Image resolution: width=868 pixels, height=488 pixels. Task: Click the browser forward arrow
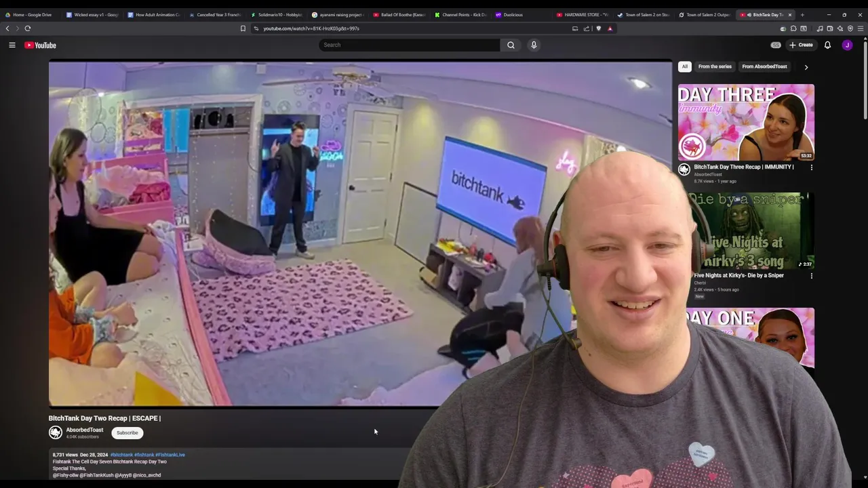pyautogui.click(x=16, y=28)
